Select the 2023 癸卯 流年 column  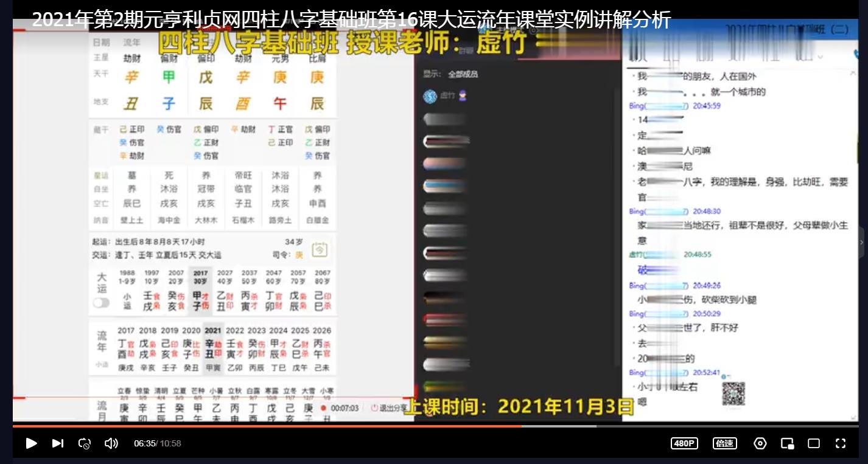257,348
